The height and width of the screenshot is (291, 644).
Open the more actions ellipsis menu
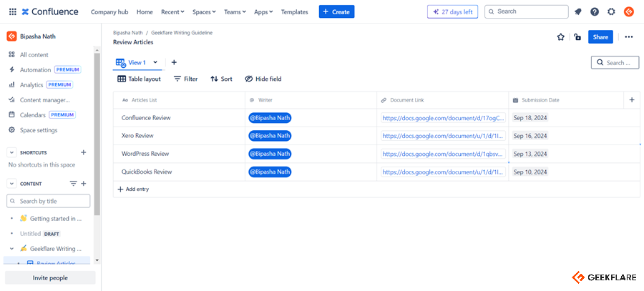[629, 37]
